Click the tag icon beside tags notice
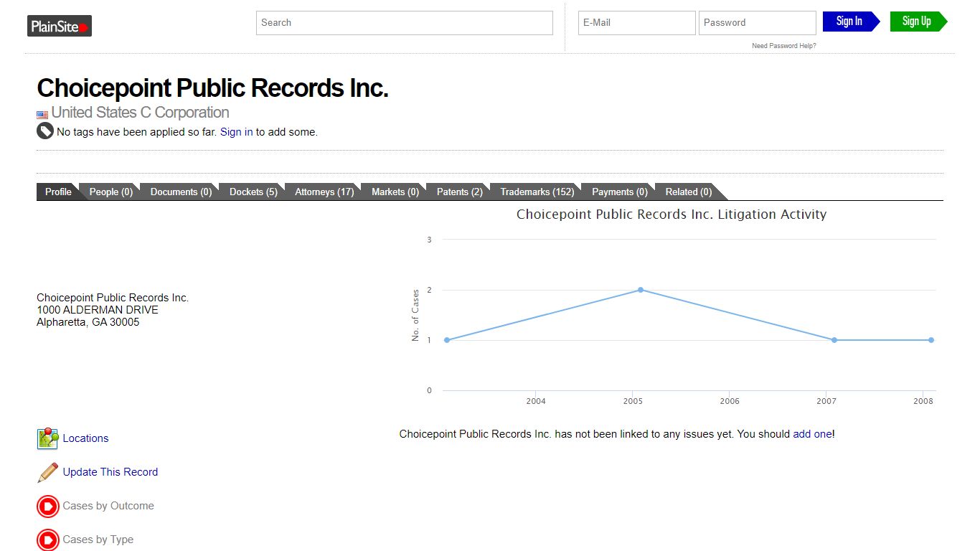The image size is (980, 551). coord(45,131)
